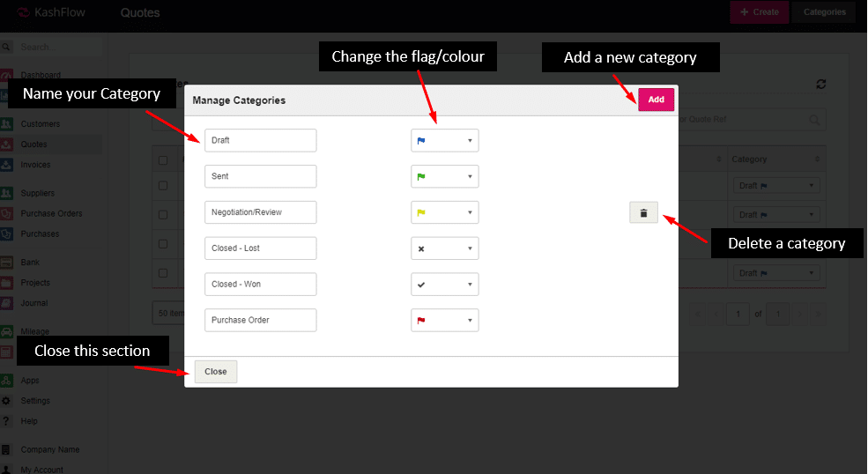
Task: Check the second quote row checkbox
Action: (x=163, y=215)
